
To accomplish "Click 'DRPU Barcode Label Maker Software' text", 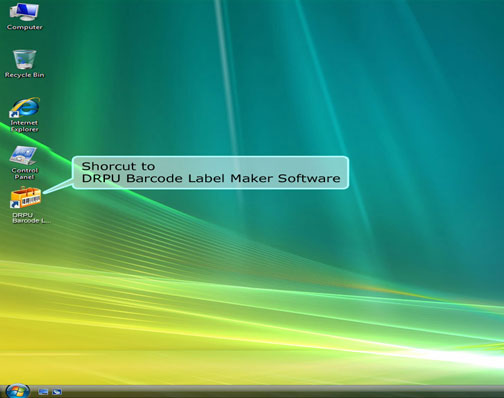I will coord(211,178).
